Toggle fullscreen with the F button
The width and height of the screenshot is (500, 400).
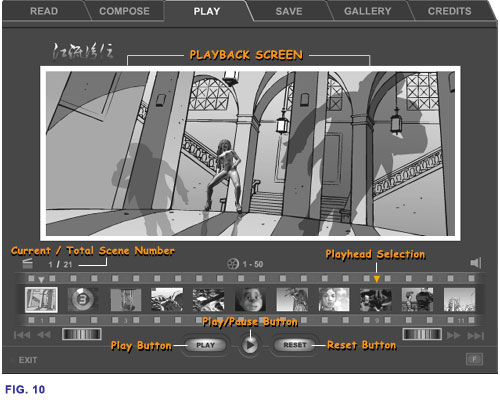pos(474,359)
